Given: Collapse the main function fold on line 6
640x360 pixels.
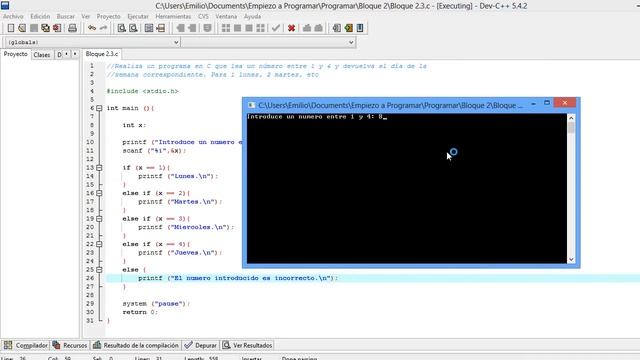Looking at the screenshot, I should (99, 108).
